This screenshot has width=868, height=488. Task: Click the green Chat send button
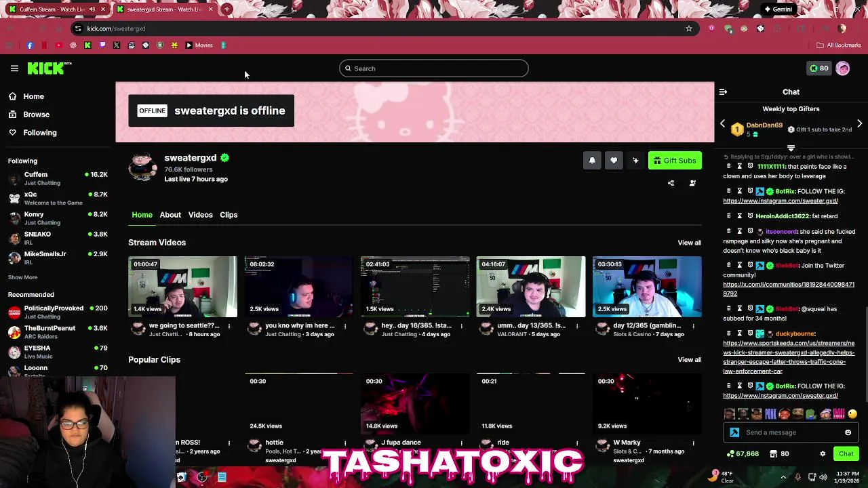pyautogui.click(x=846, y=454)
